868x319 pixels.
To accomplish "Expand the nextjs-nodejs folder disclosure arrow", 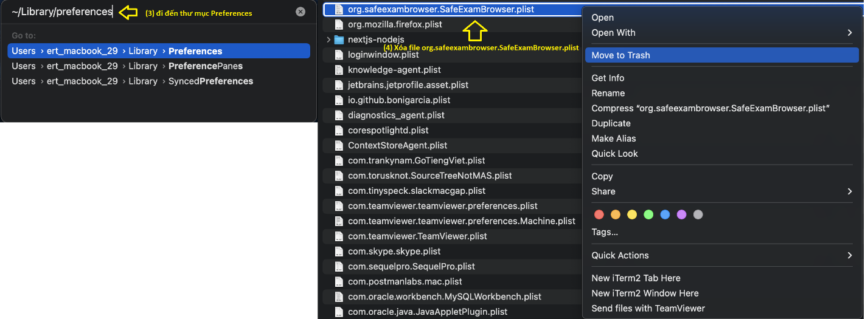I will click(328, 40).
